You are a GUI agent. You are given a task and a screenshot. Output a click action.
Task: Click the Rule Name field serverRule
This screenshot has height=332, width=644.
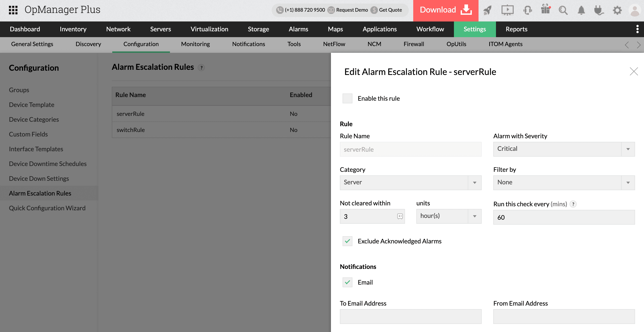pyautogui.click(x=411, y=149)
